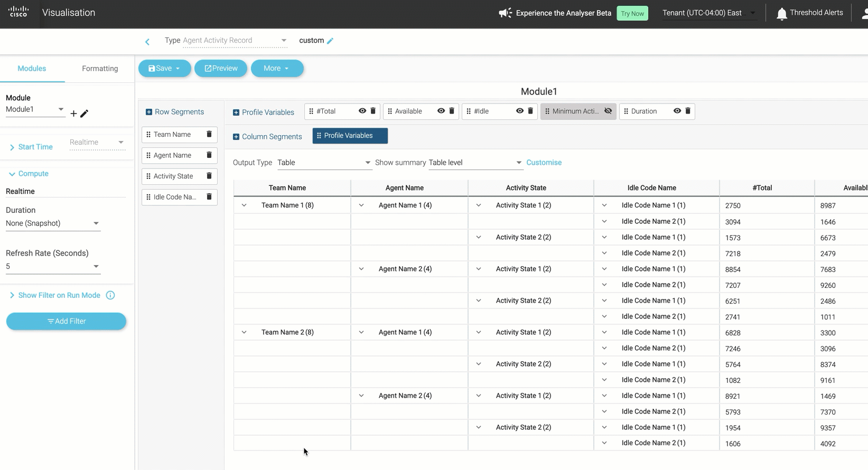
Task: Click the Customise link
Action: pyautogui.click(x=544, y=163)
